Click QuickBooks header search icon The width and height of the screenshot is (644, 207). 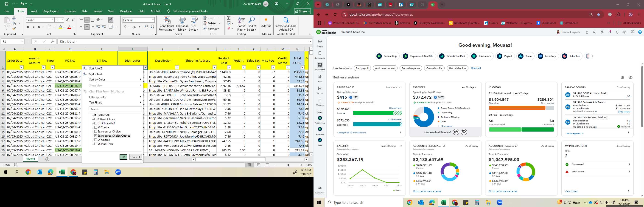594,32
